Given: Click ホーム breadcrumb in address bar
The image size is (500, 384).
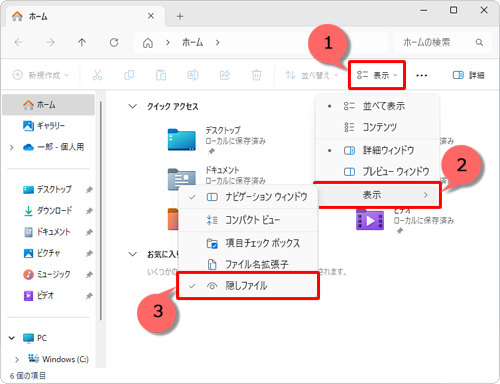Looking at the screenshot, I should click(x=192, y=43).
